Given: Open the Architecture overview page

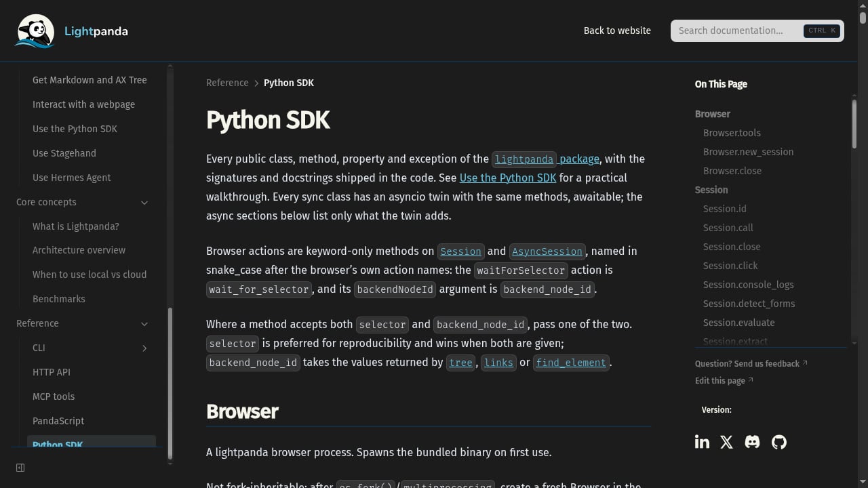Looking at the screenshot, I should [x=79, y=250].
